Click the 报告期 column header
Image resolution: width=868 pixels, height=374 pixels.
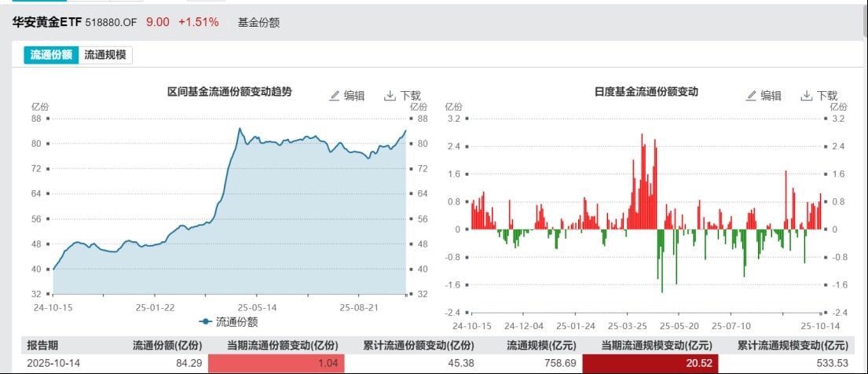tap(42, 345)
